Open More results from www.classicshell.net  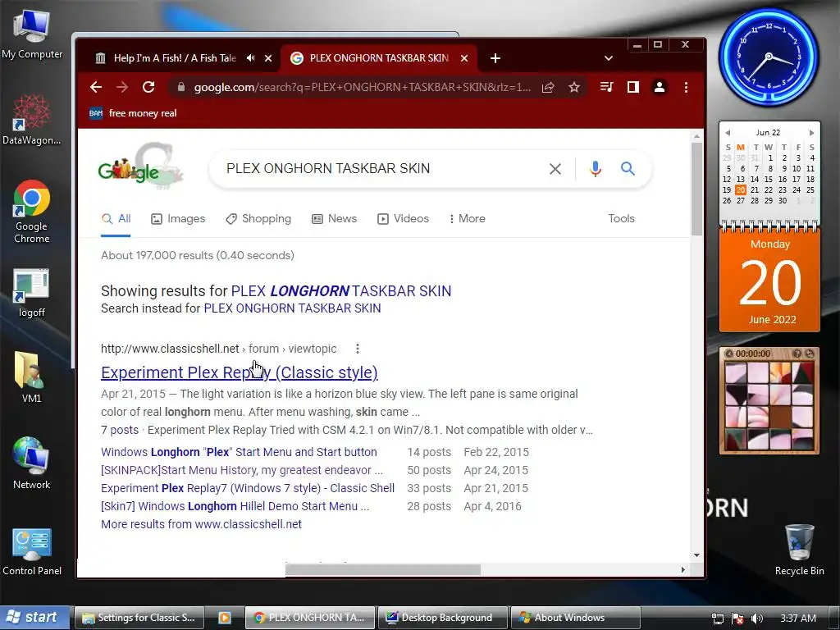(x=202, y=524)
